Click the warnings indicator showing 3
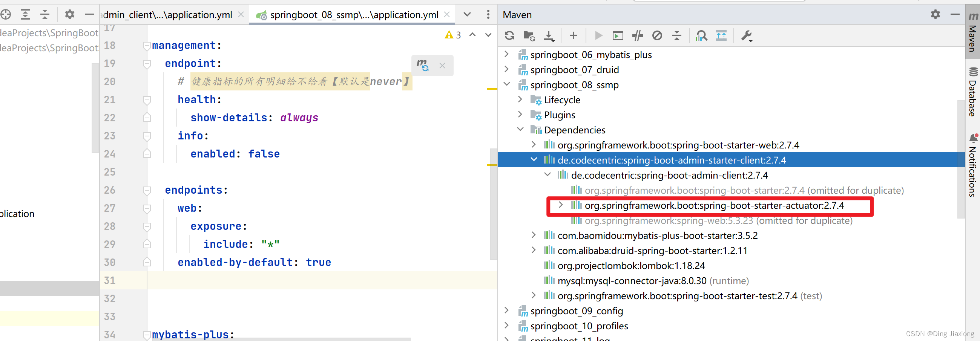The width and height of the screenshot is (980, 341). (x=453, y=35)
